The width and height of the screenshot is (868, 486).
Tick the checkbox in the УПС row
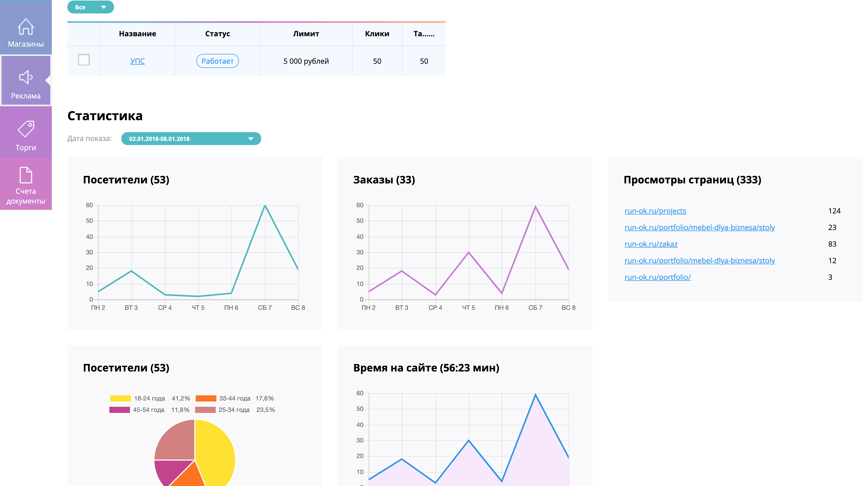(84, 60)
